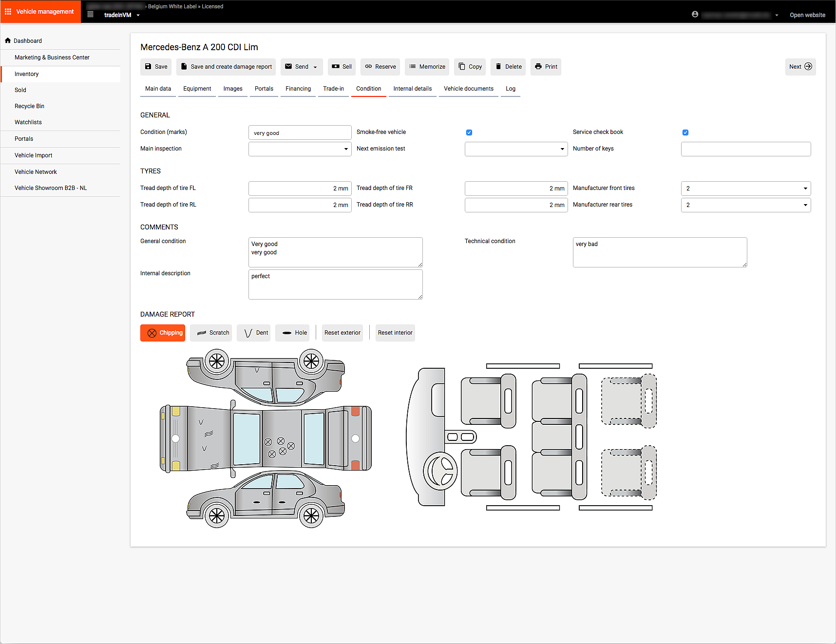Toggle the Service check book checkbox
The height and width of the screenshot is (644, 836).
(685, 133)
